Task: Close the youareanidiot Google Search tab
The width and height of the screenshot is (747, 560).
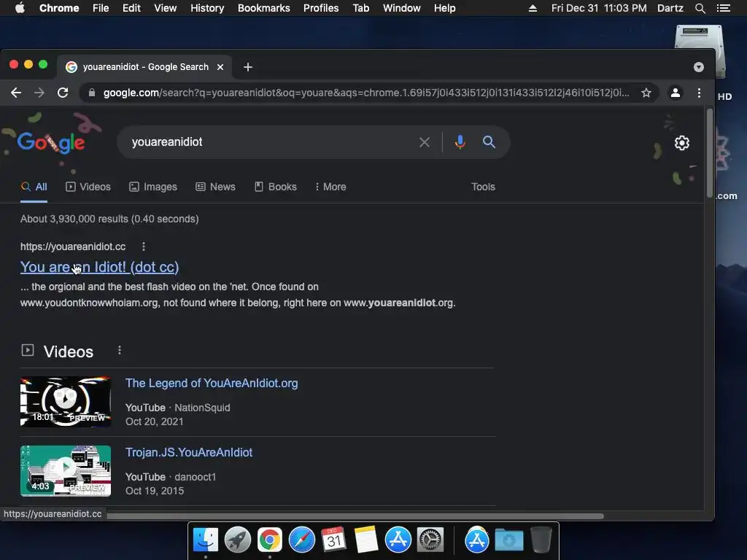Action: tap(220, 67)
